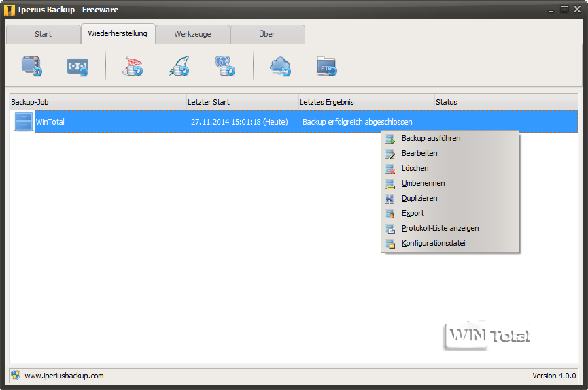This screenshot has width=588, height=390.
Task: Open the PostgreSQL elephant restore icon
Action: point(224,66)
